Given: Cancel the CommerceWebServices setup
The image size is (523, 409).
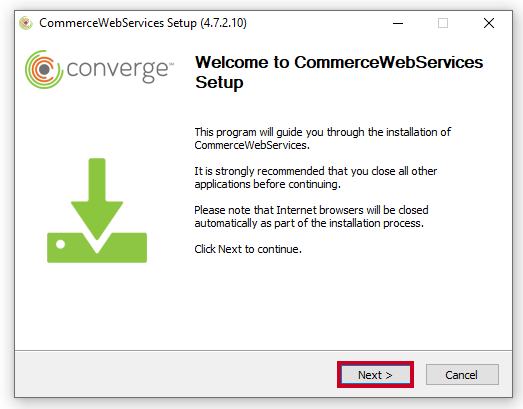Looking at the screenshot, I should pyautogui.click(x=462, y=375).
